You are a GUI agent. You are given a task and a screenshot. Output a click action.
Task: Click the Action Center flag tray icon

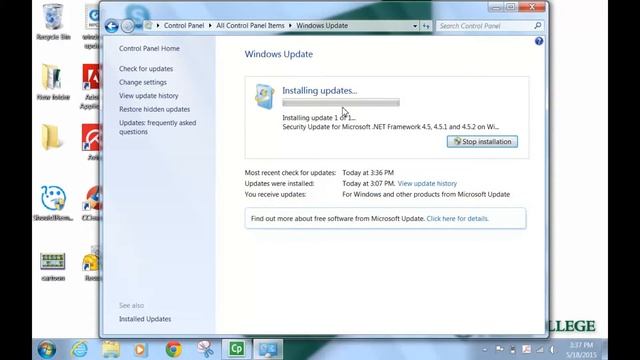click(500, 349)
